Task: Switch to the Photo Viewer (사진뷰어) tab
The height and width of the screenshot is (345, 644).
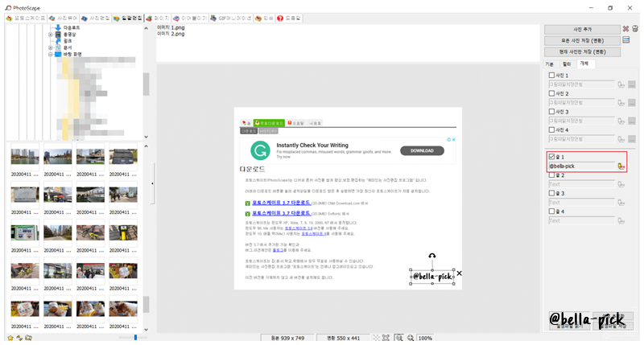Action: [64, 18]
